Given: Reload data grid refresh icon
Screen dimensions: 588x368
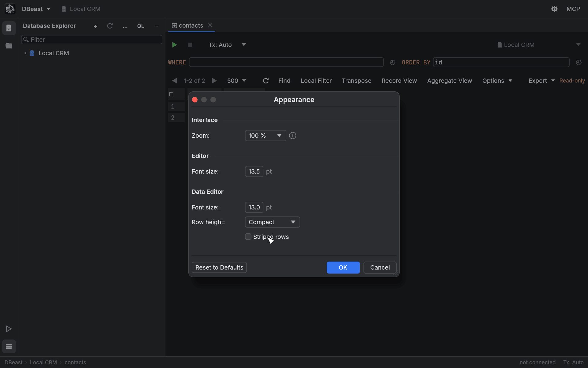Looking at the screenshot, I should click(x=266, y=81).
